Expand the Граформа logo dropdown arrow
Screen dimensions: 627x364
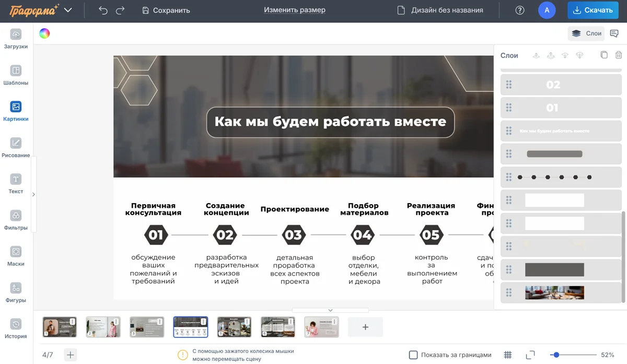coord(68,10)
